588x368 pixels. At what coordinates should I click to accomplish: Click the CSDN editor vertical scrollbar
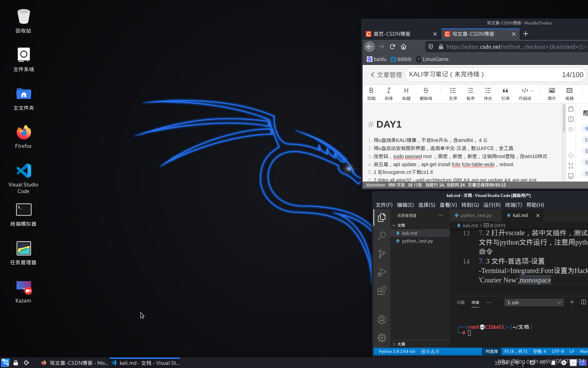(564, 119)
